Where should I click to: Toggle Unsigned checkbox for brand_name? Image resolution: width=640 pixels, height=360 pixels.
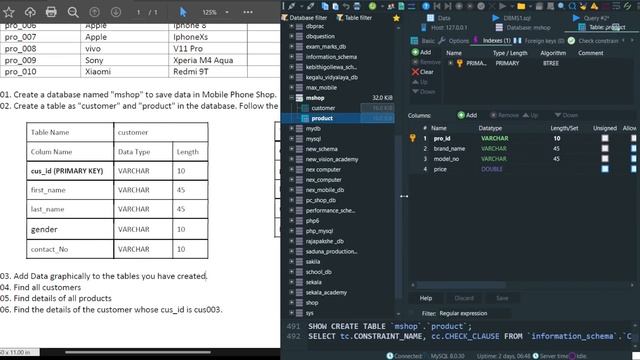pyautogui.click(x=605, y=149)
